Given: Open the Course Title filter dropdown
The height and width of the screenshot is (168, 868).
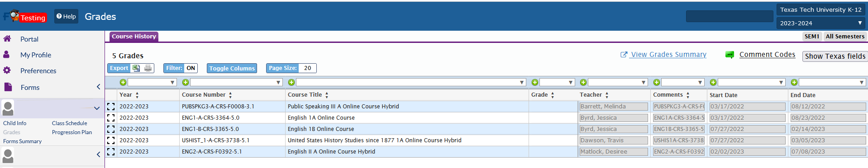Looking at the screenshot, I should pos(411,82).
